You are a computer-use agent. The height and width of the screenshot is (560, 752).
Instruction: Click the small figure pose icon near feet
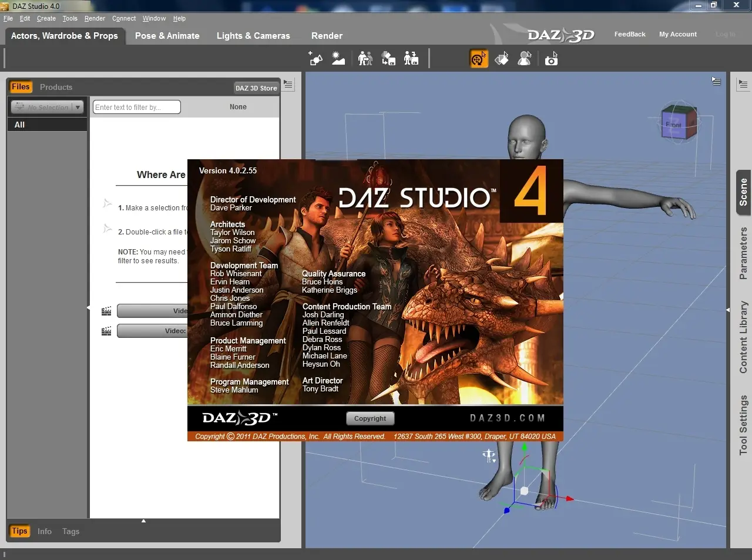[x=489, y=455]
